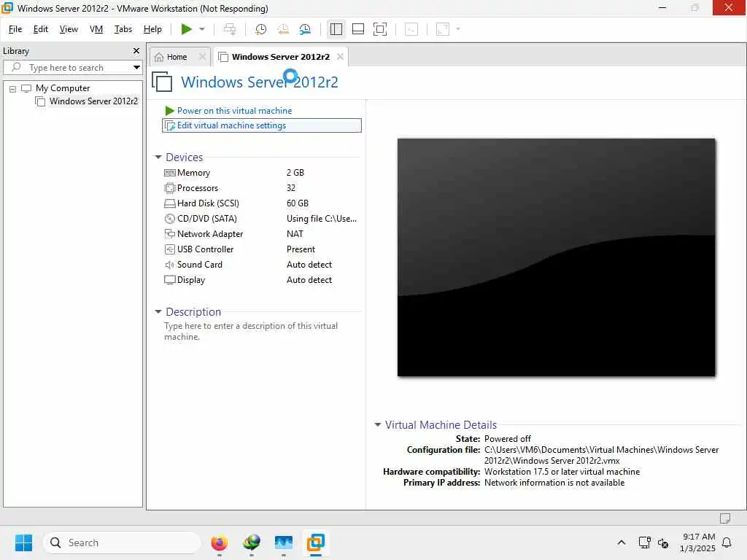Collapse the Devices section
The image size is (747, 560).
(x=158, y=157)
